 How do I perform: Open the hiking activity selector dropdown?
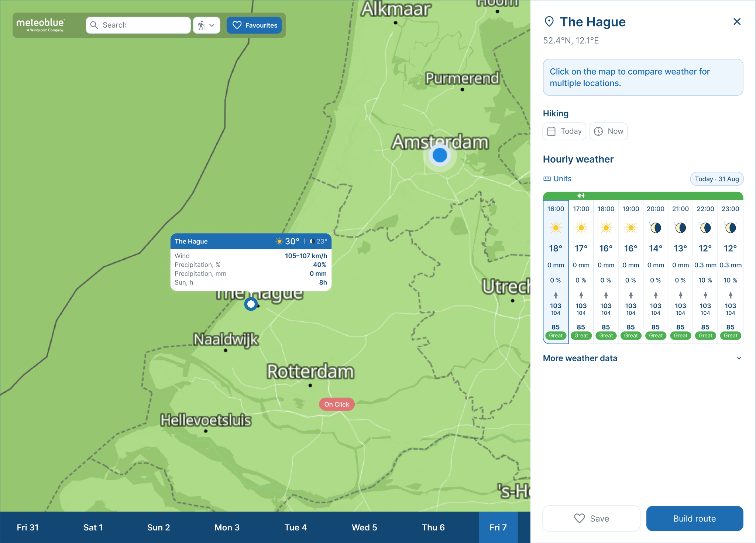(x=206, y=25)
